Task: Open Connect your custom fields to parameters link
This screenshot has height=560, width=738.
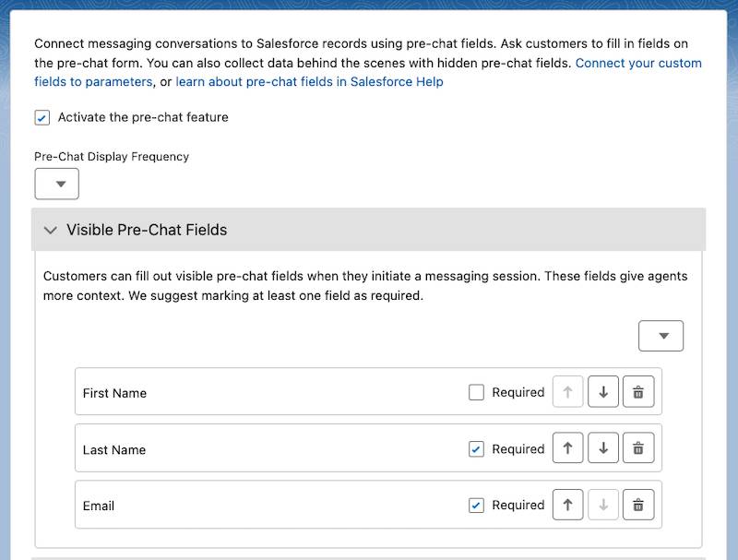Action: click(638, 63)
